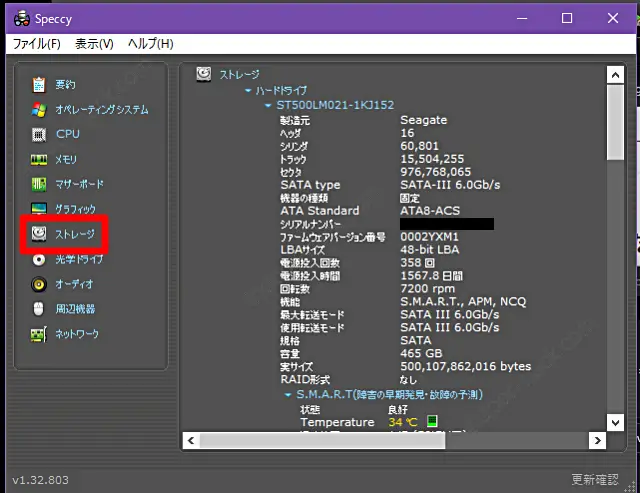Click the Windows flag icon for オペレーティングシステム
The image size is (640, 493).
(x=39, y=109)
